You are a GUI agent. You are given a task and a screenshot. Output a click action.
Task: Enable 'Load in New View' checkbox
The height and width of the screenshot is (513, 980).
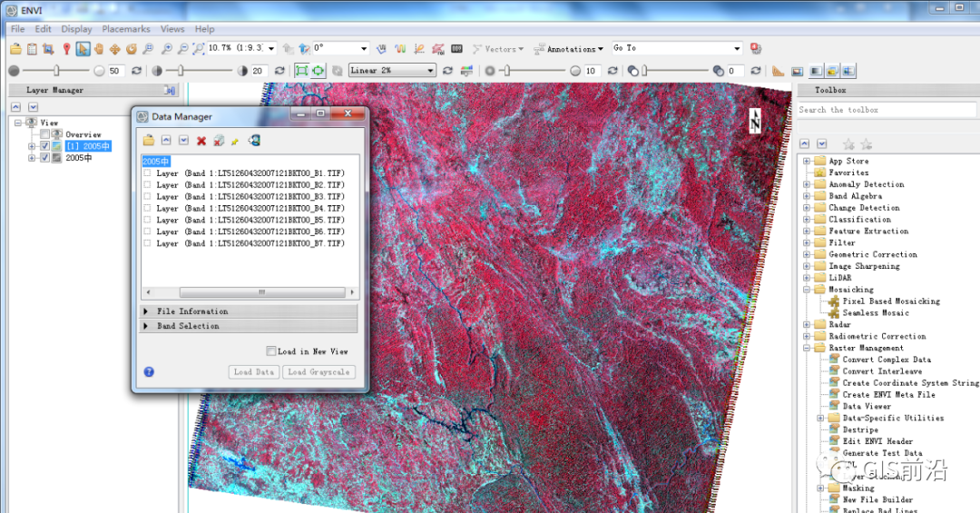pos(271,351)
